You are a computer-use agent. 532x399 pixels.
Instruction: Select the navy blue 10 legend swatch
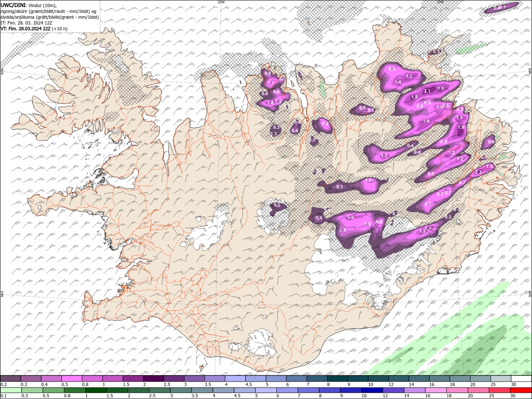coord(372,390)
